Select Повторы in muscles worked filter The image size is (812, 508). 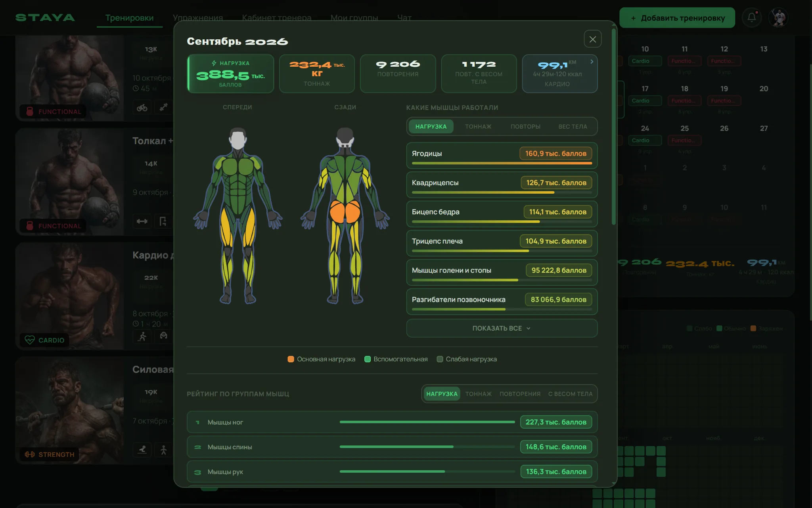525,127
